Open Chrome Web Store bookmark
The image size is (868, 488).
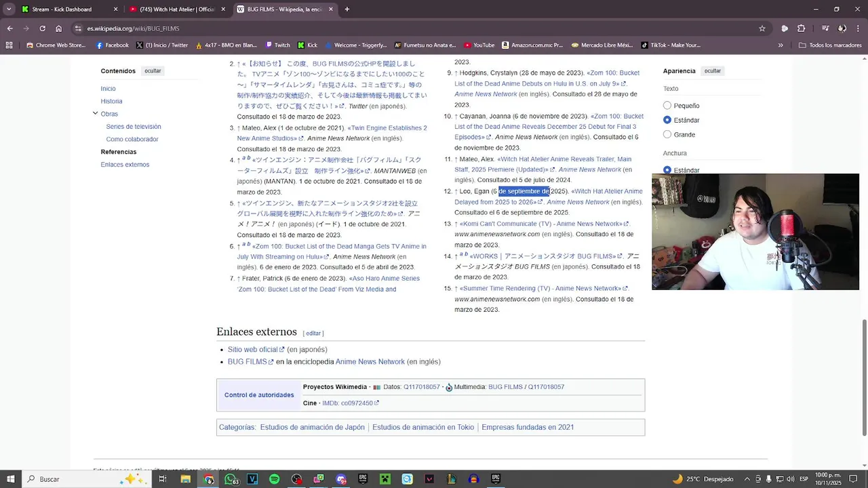pos(56,45)
